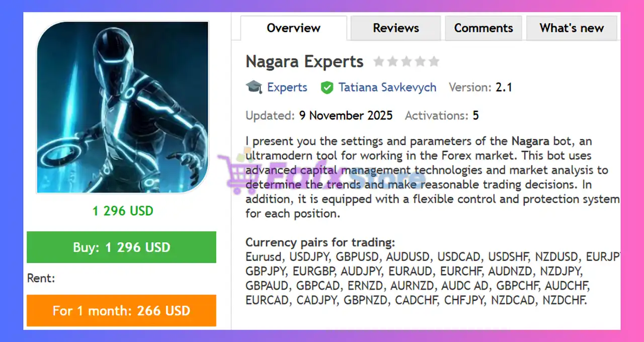The image size is (644, 342).
Task: Click the Buy: 1 296 USD button
Action: pyautogui.click(x=121, y=247)
